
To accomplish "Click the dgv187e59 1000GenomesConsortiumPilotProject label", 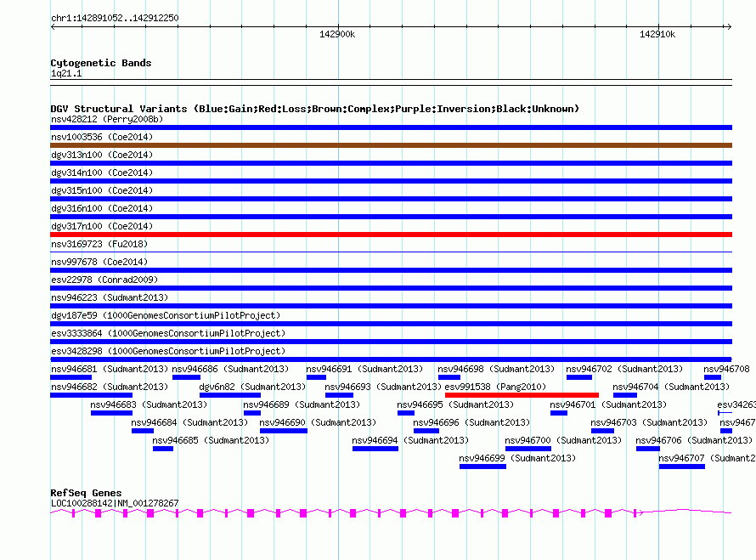I will [166, 315].
